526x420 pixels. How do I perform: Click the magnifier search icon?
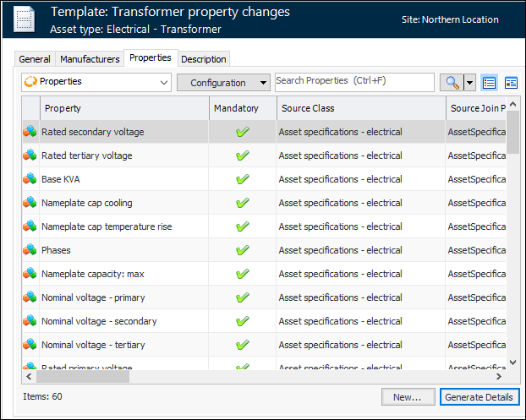452,83
